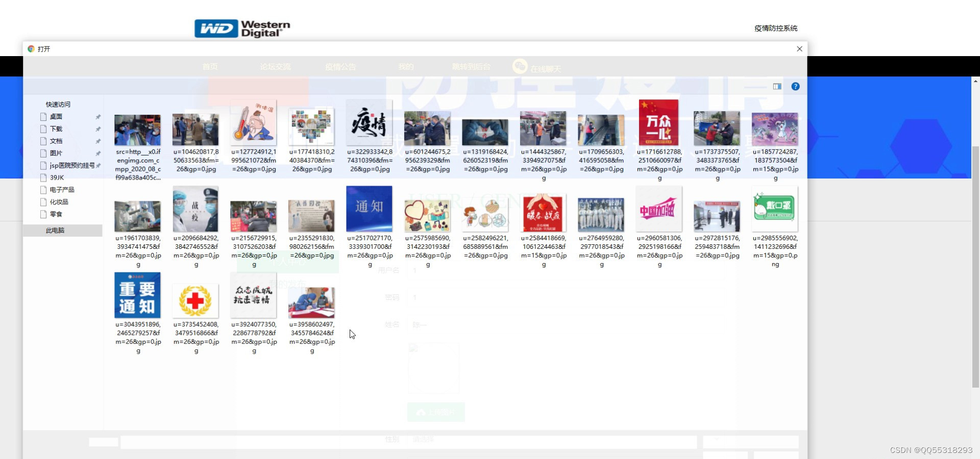This screenshot has width=980, height=459.
Task: Click the help question mark icon
Action: pos(795,87)
